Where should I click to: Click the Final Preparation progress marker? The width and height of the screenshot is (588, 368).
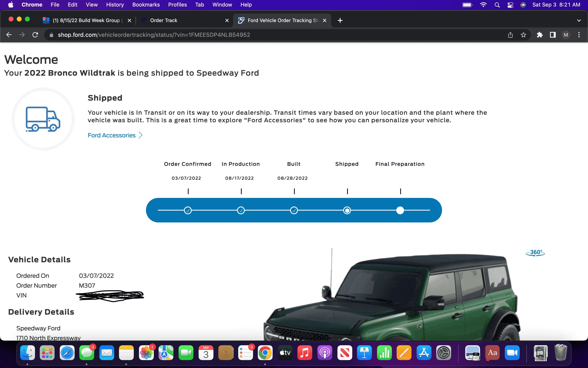click(400, 210)
